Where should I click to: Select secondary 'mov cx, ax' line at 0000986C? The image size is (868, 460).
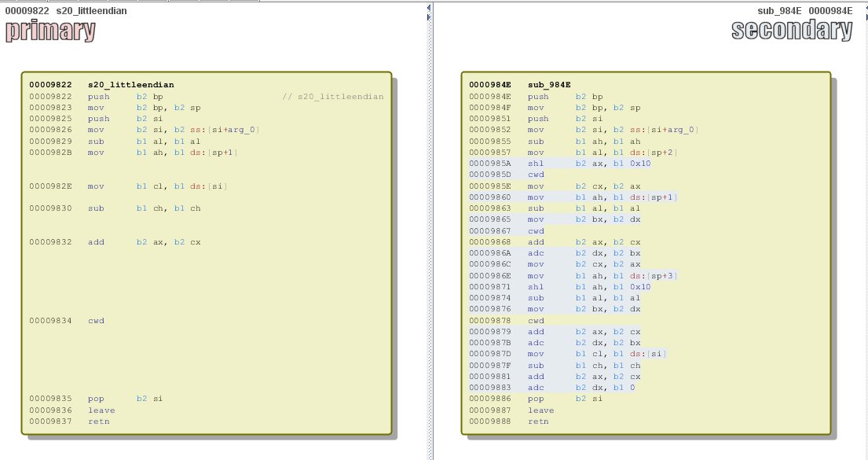coord(555,264)
